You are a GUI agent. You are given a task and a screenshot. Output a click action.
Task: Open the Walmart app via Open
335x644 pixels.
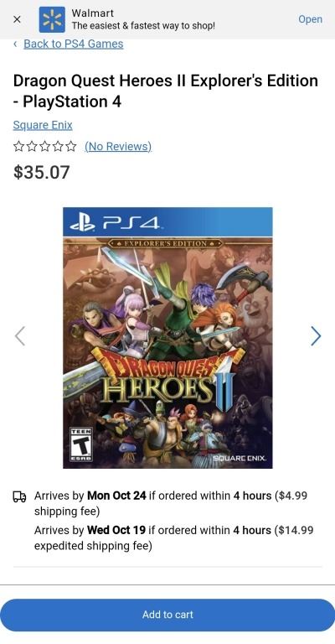(310, 19)
